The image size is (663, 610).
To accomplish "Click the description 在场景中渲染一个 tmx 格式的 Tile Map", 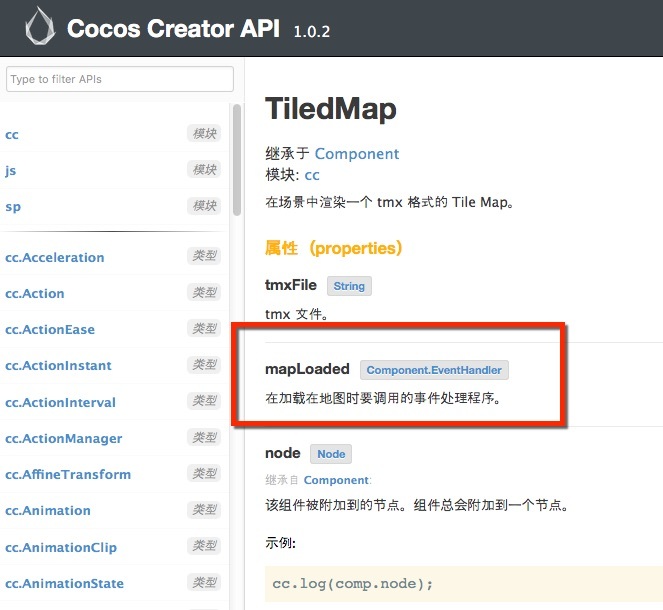I will (389, 202).
